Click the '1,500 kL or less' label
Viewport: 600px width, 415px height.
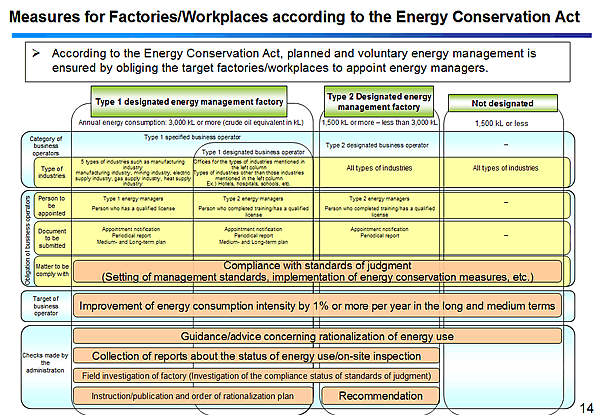(501, 123)
